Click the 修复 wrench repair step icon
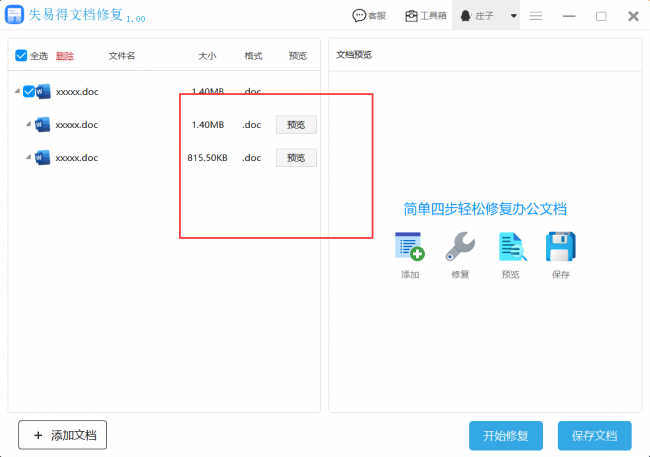The height and width of the screenshot is (457, 650). point(460,246)
